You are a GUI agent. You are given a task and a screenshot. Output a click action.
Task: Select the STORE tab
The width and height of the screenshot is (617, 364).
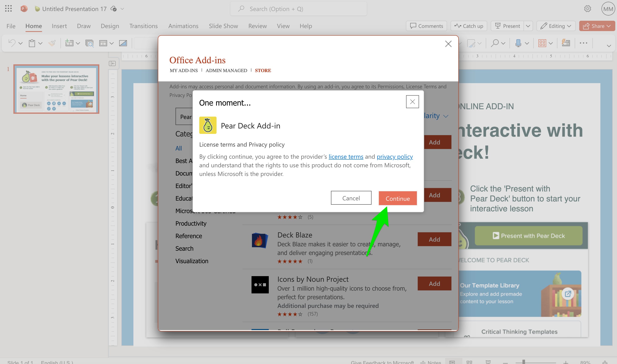(263, 70)
